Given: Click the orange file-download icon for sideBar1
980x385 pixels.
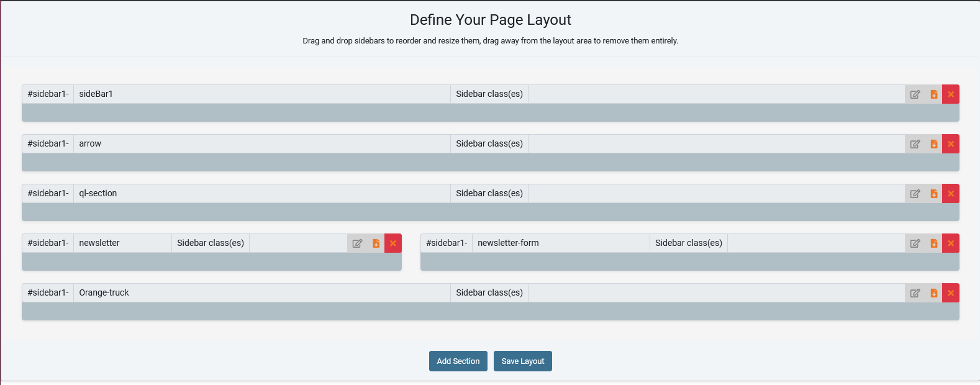Looking at the screenshot, I should pos(933,94).
